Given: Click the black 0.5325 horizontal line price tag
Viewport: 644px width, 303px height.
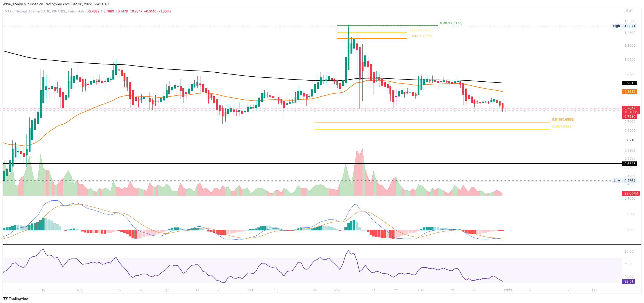Looking at the screenshot, I should click(x=629, y=164).
